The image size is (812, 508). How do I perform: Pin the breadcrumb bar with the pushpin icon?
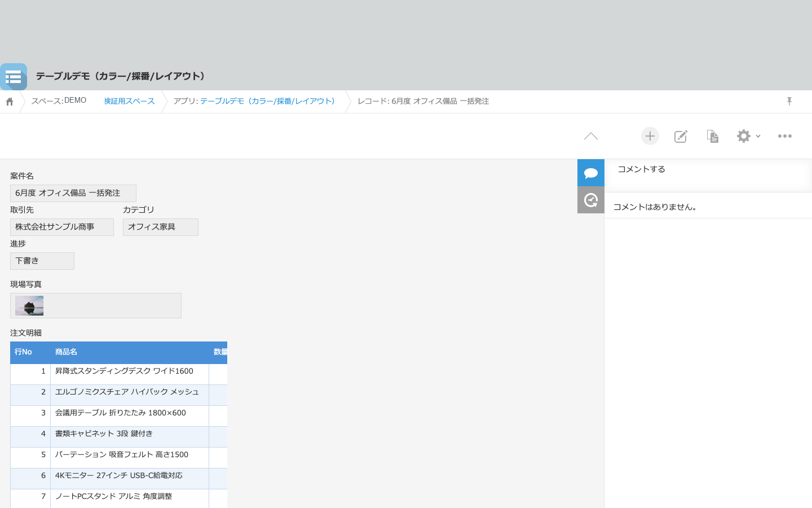tap(789, 101)
